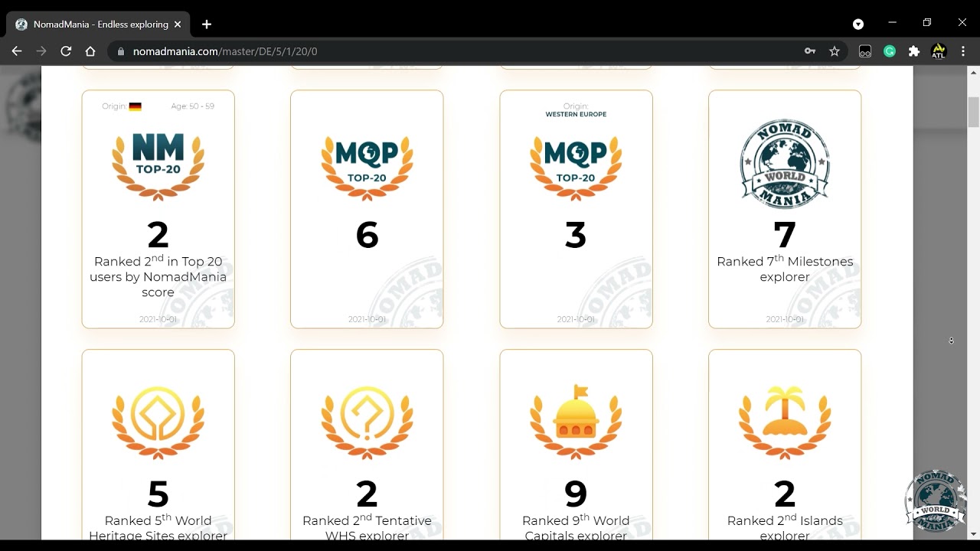The width and height of the screenshot is (980, 551).
Task: Open the browser home page
Action: [x=90, y=51]
